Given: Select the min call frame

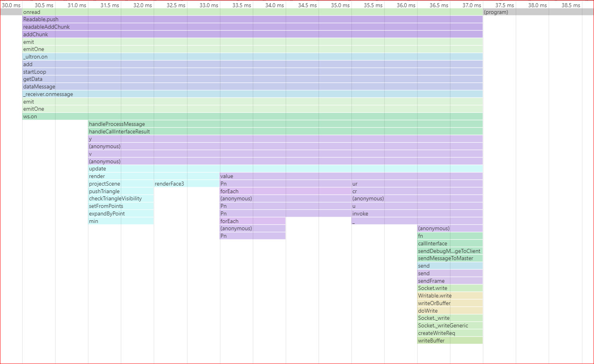Looking at the screenshot, I should click(x=121, y=221).
